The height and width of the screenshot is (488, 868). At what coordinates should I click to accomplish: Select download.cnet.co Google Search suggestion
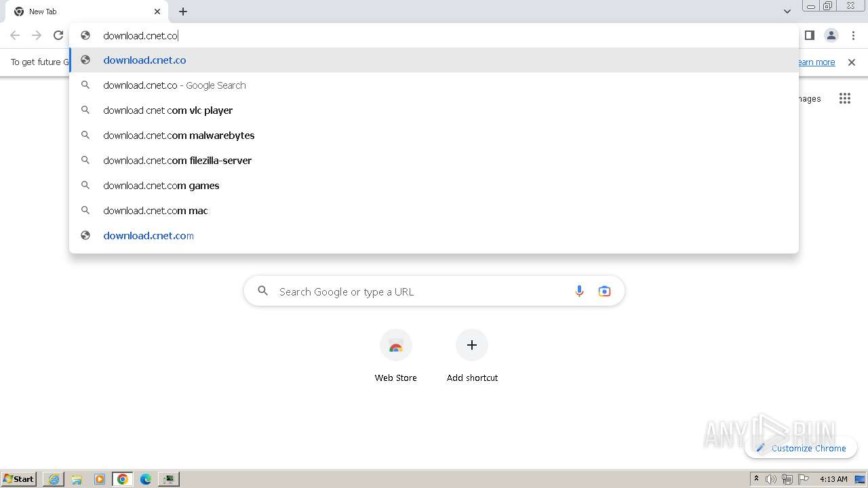434,85
